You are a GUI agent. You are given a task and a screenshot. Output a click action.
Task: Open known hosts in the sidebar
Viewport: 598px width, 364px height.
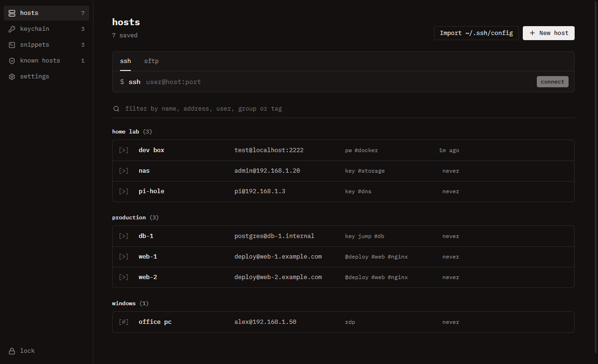point(46,61)
